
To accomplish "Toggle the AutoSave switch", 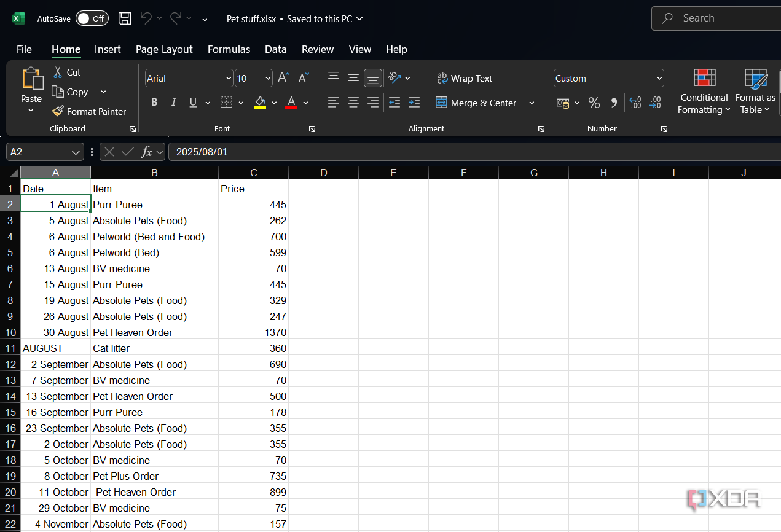I will (x=92, y=18).
